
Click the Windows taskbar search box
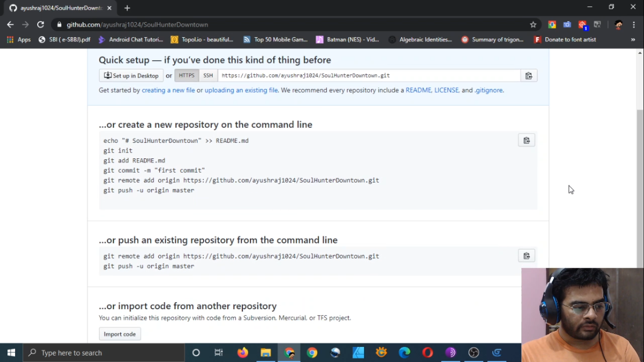coord(104,353)
